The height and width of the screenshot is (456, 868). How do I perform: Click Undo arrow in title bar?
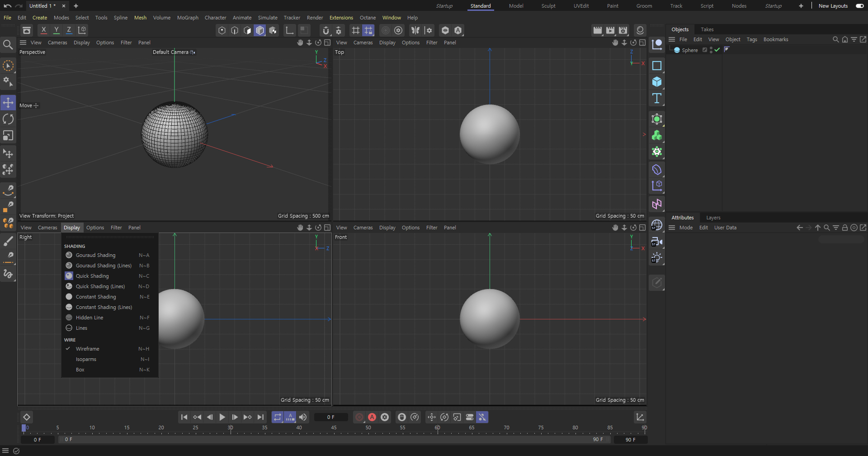(x=8, y=6)
